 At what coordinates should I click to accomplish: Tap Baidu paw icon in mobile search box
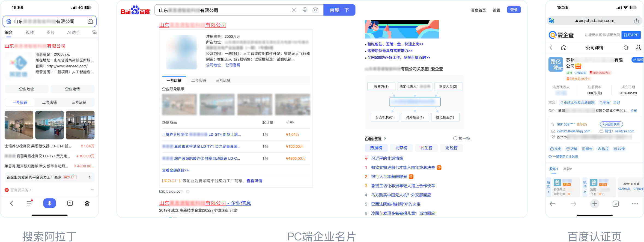9,22
